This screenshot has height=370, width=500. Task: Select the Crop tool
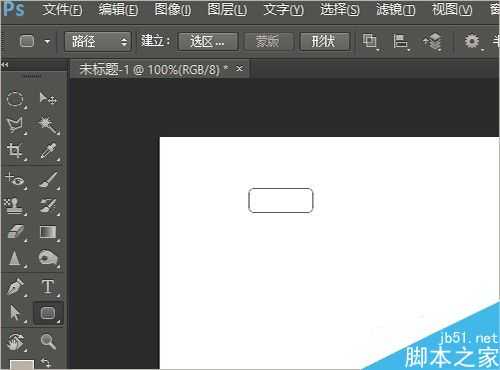15,151
